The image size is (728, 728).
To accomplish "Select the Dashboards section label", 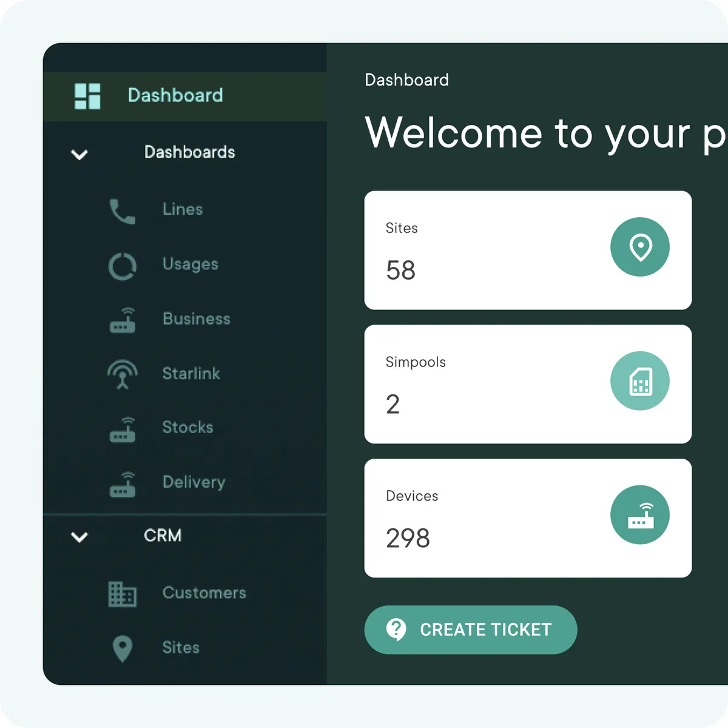I will coord(189,152).
